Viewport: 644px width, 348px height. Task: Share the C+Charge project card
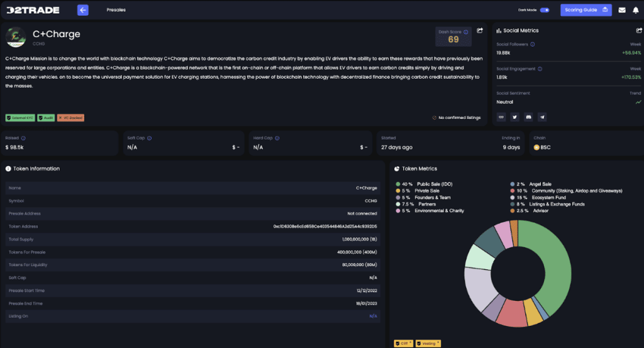coord(480,30)
